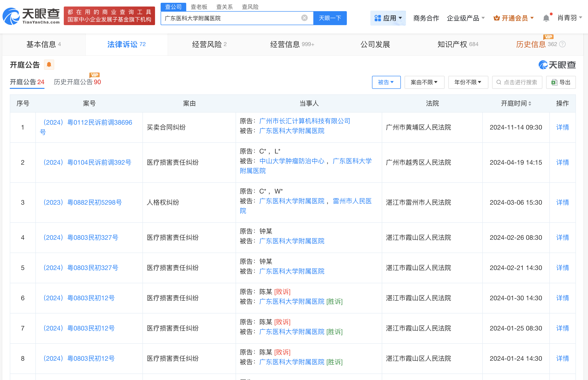Open the 应用 grid icon menu
The height and width of the screenshot is (380, 588).
[378, 18]
